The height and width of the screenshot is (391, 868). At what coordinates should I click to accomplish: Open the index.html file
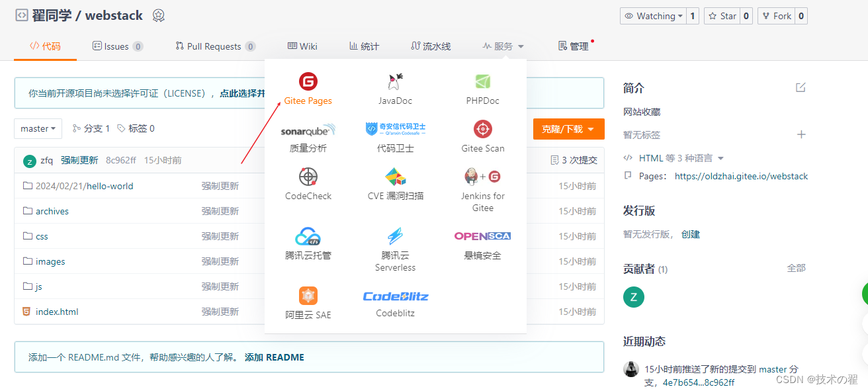(57, 312)
